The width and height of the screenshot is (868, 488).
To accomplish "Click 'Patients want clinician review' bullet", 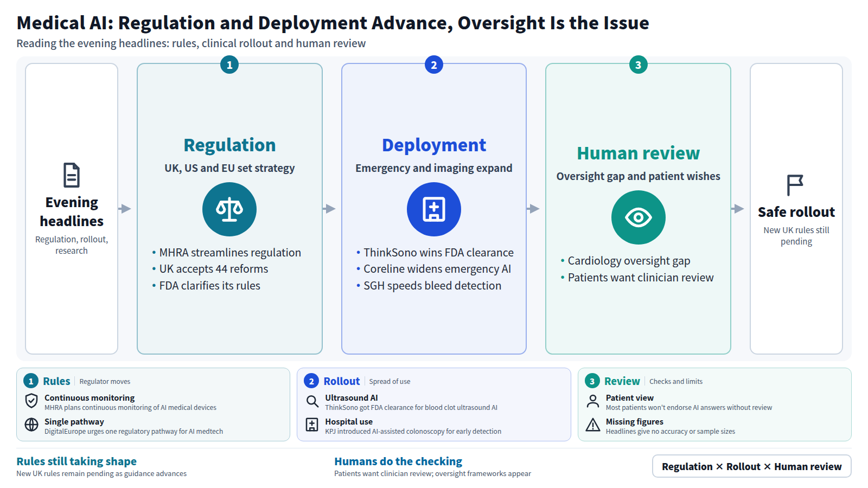I will (641, 278).
